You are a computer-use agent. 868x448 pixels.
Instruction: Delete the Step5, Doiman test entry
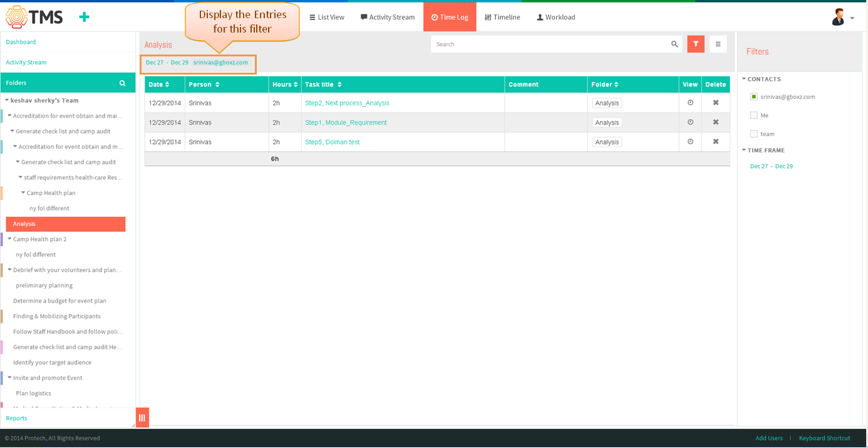pyautogui.click(x=716, y=142)
